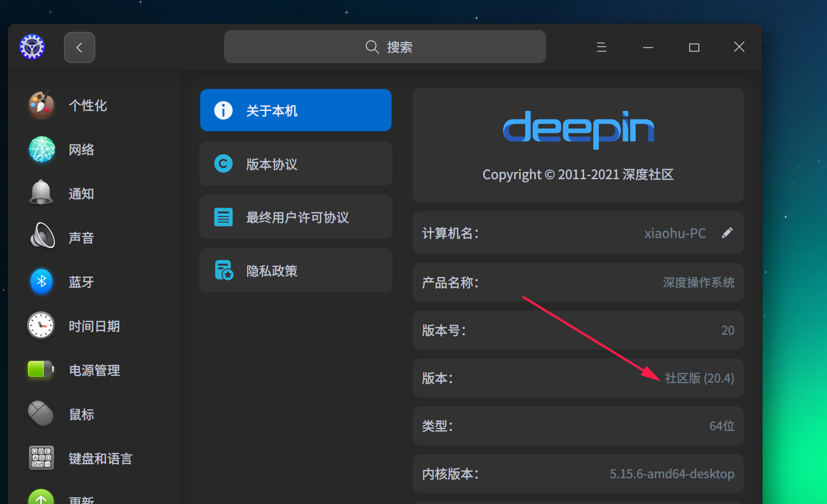Open the Network globe icon

coord(42,149)
